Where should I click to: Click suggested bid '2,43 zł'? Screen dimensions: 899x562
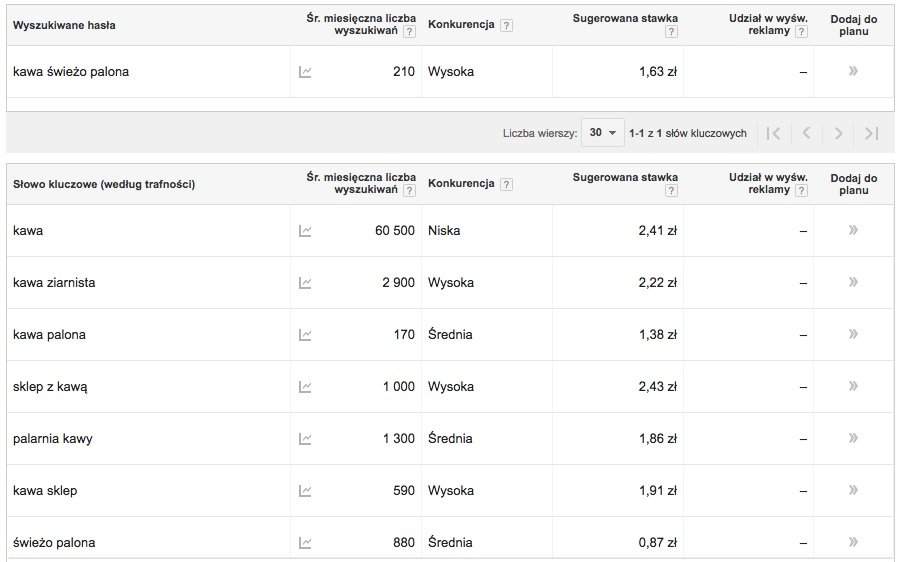658,387
